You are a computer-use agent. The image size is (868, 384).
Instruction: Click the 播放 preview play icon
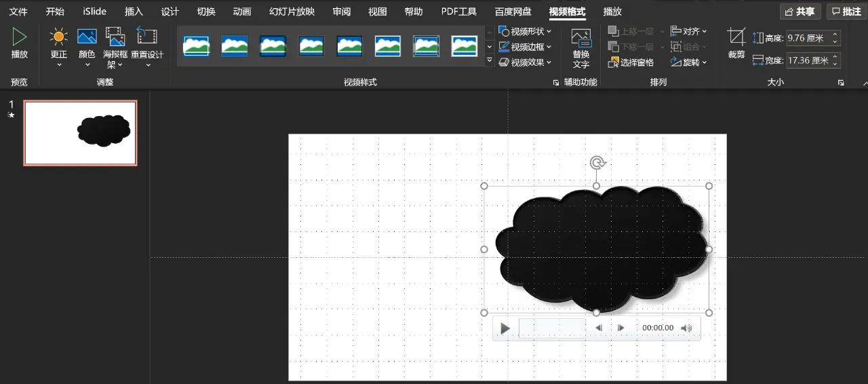pyautogui.click(x=20, y=38)
